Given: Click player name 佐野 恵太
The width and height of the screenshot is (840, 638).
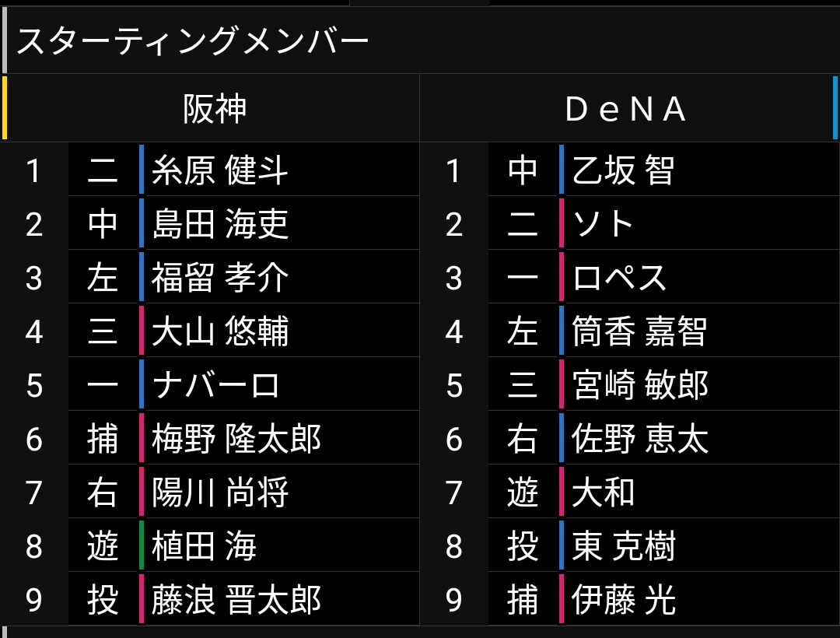Looking at the screenshot, I should click(x=640, y=439).
